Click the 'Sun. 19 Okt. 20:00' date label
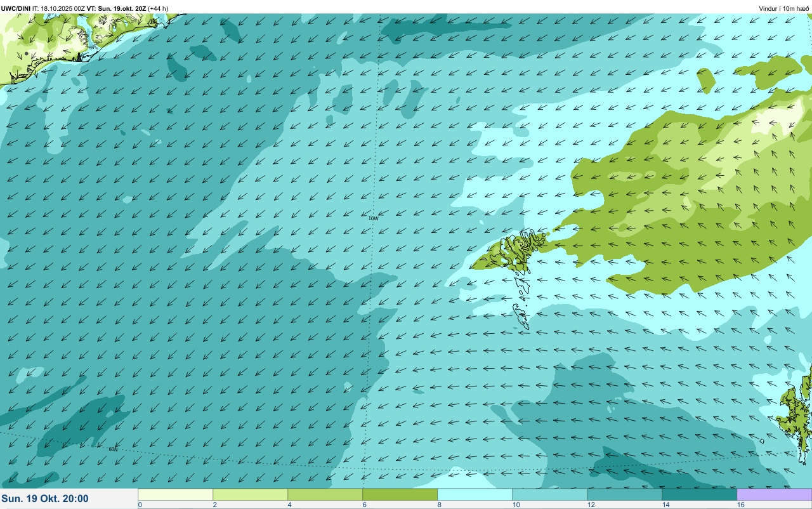This screenshot has height=509, width=812. click(45, 499)
